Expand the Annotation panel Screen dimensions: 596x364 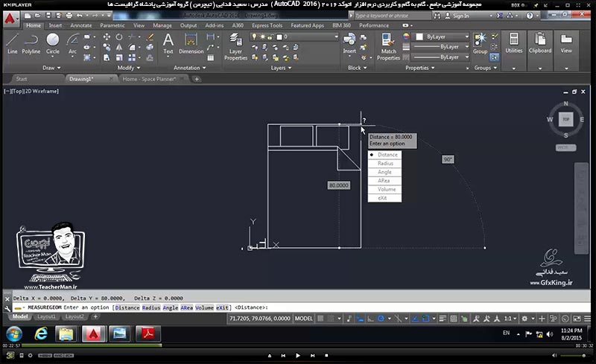189,68
